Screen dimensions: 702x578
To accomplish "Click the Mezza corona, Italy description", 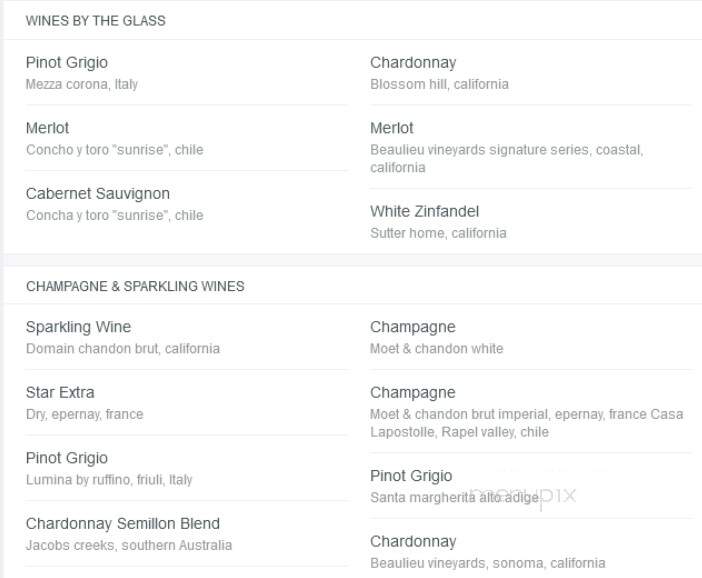I will pyautogui.click(x=82, y=84).
